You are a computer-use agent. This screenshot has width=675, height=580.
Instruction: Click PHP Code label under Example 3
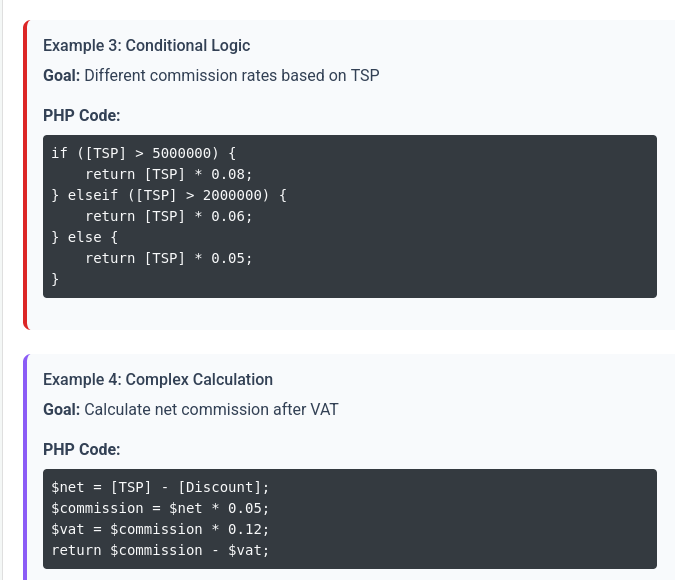point(81,115)
